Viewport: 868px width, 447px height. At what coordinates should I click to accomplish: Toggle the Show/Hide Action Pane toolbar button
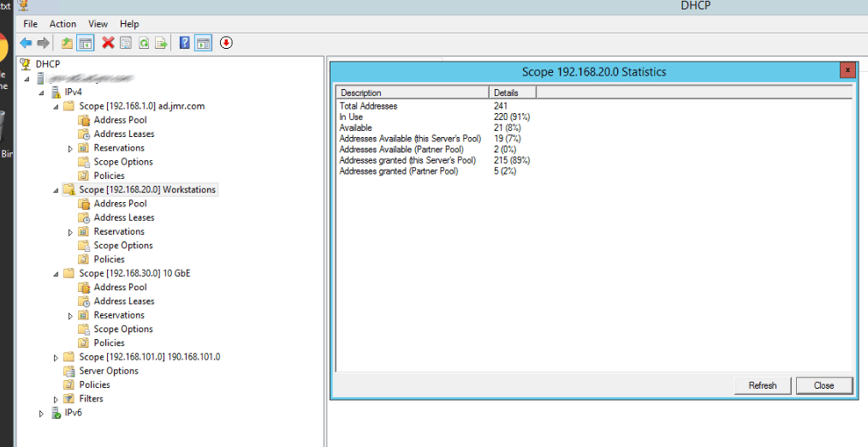coord(203,43)
